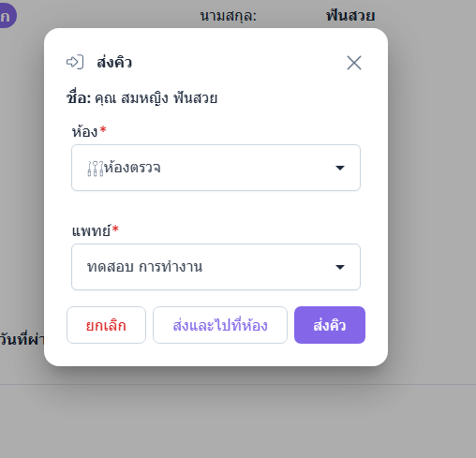The width and height of the screenshot is (476, 458).
Task: Click the send-queue arrow icon in header
Action: point(75,62)
